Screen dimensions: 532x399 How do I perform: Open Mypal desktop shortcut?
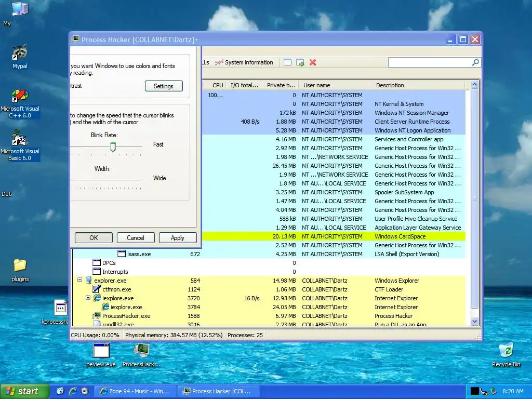coord(20,56)
